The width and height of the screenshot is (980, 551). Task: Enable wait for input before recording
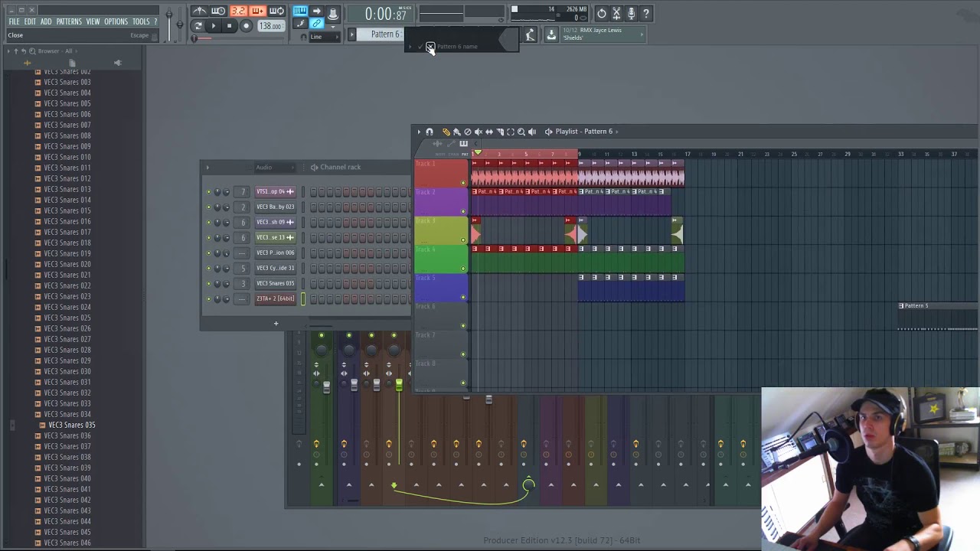click(x=219, y=11)
